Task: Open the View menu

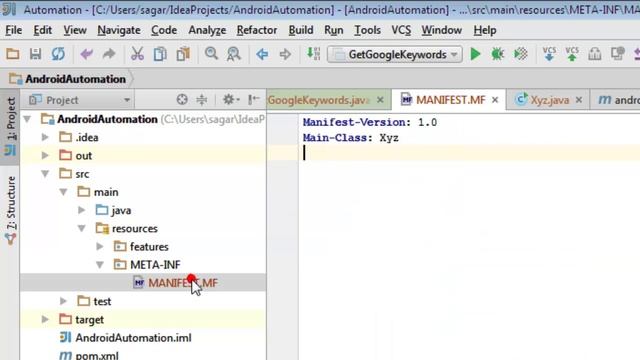Action: 75,30
